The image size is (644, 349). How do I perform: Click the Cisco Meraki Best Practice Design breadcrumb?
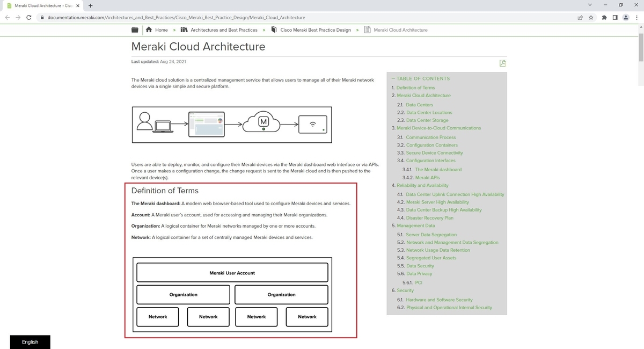316,30
